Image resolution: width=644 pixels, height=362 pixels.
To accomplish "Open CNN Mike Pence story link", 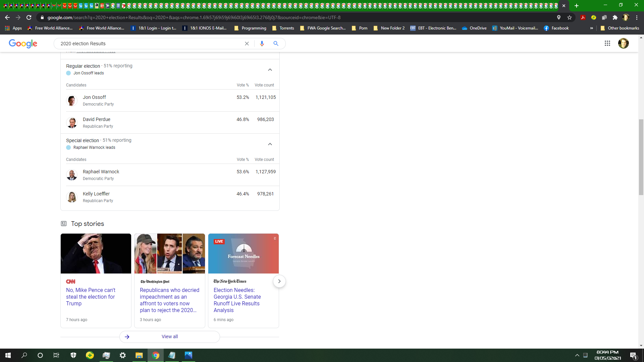I will [x=91, y=297].
